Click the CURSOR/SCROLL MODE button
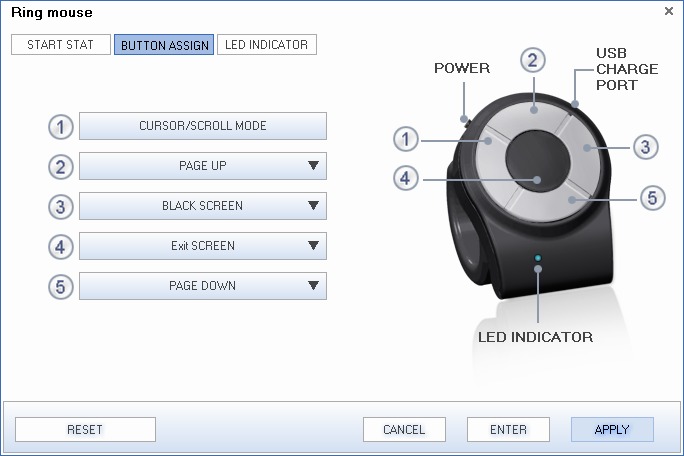 coord(203,126)
